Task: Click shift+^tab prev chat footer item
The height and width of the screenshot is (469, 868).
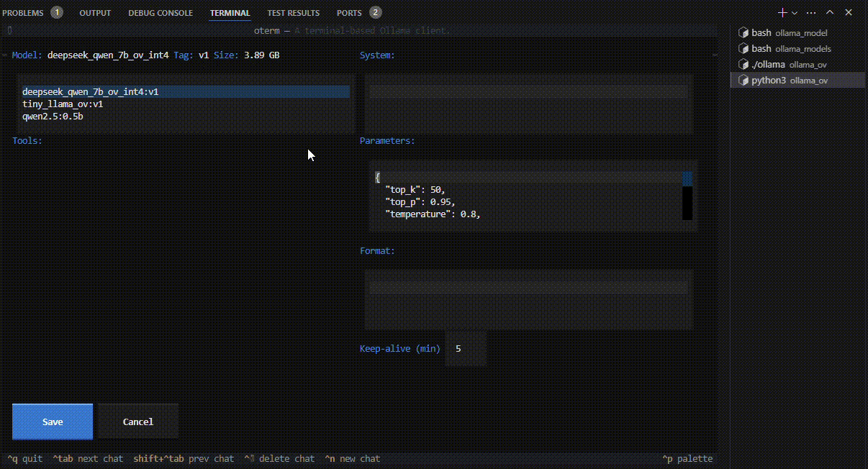Action: click(x=184, y=458)
